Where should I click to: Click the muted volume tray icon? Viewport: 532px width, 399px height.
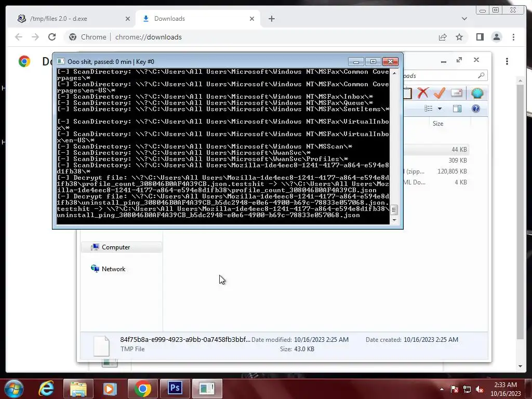tap(480, 389)
